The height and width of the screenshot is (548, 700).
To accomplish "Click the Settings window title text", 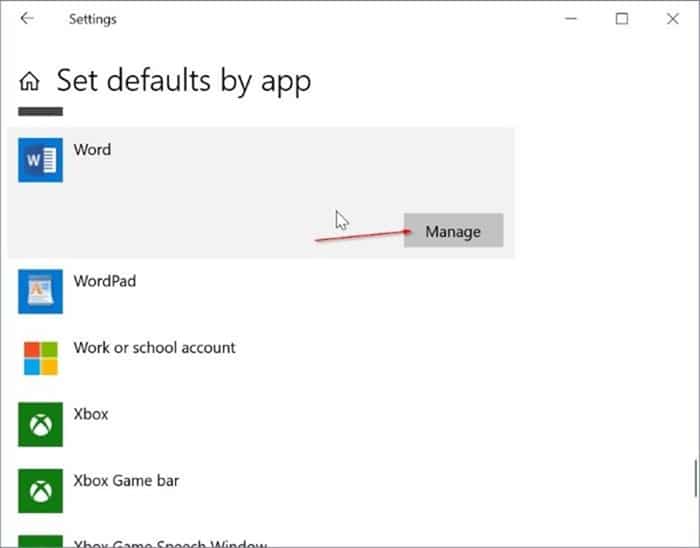I will tap(93, 19).
